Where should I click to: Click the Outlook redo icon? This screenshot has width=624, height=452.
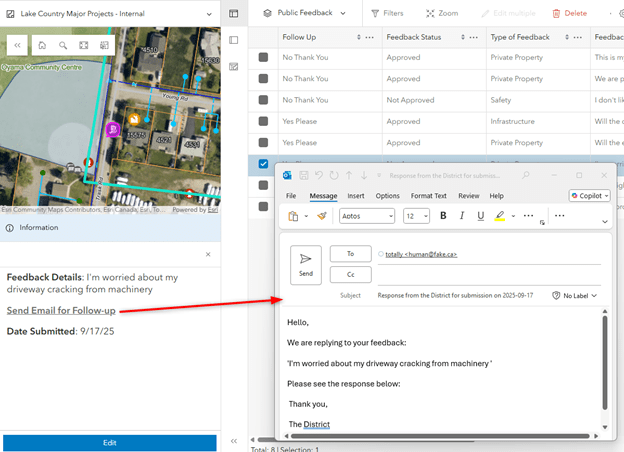pyautogui.click(x=334, y=175)
